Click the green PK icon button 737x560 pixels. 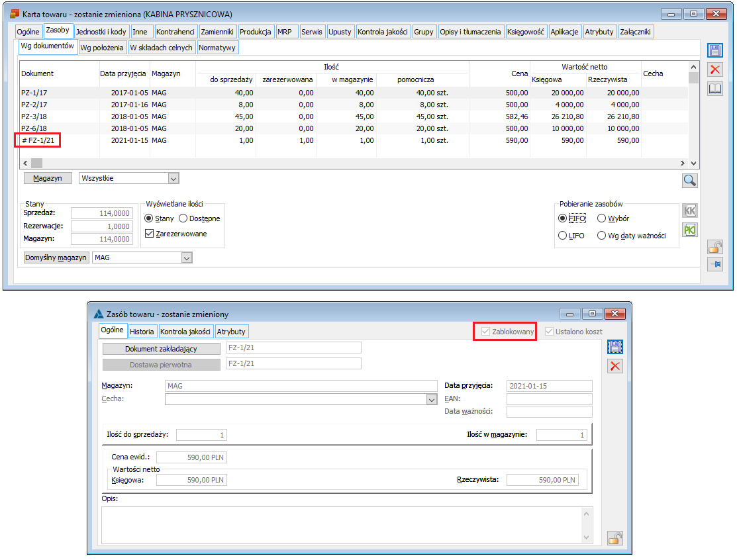[689, 230]
